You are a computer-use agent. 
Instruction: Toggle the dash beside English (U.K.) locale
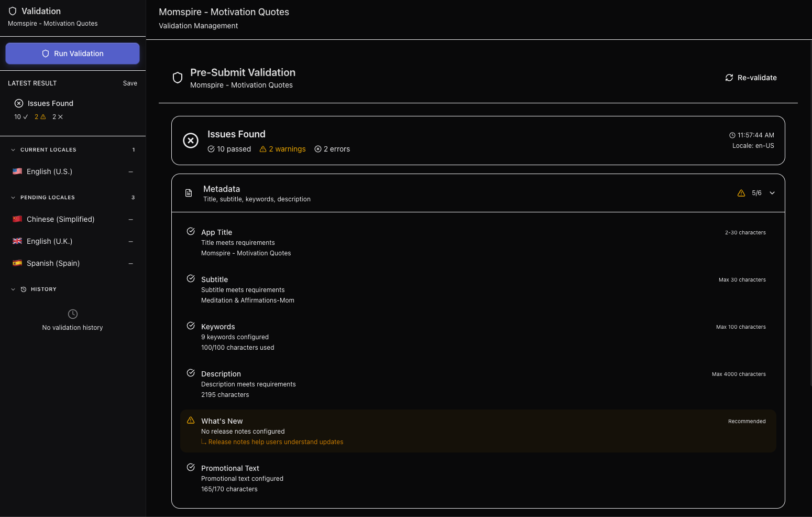(x=130, y=241)
